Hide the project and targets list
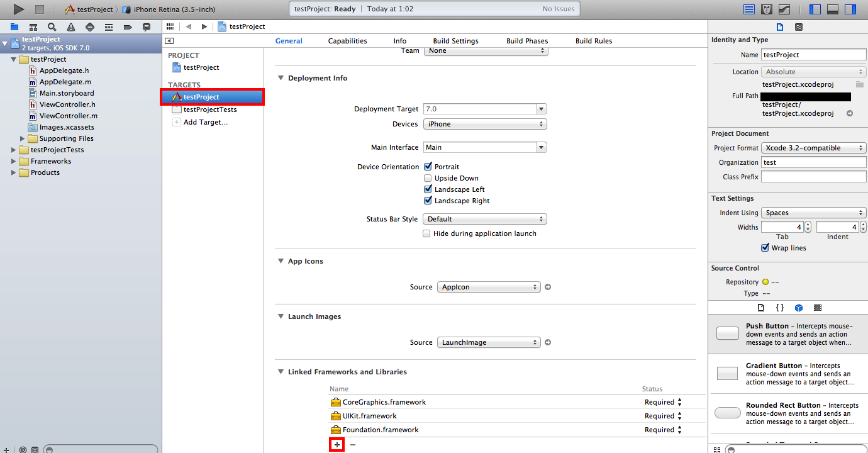This screenshot has height=453, width=868. point(169,41)
